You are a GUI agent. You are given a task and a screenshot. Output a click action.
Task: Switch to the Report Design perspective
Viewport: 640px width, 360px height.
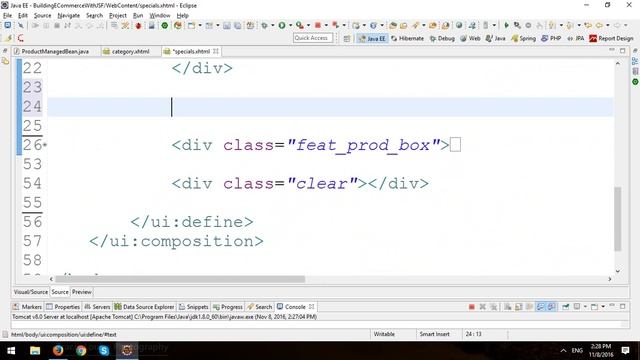611,38
